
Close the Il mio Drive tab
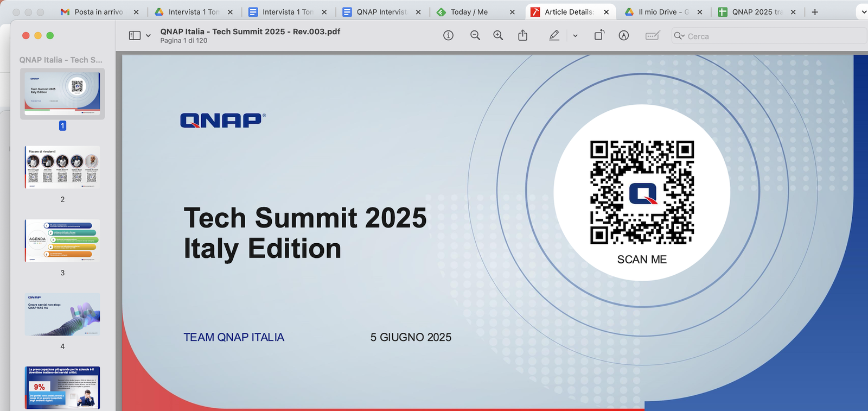click(x=700, y=12)
